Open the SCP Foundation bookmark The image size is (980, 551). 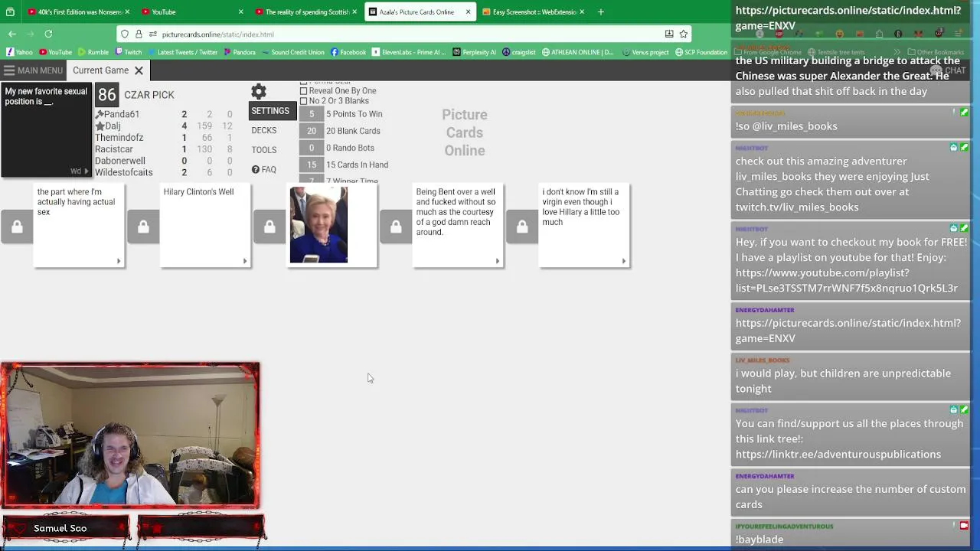[x=701, y=52]
